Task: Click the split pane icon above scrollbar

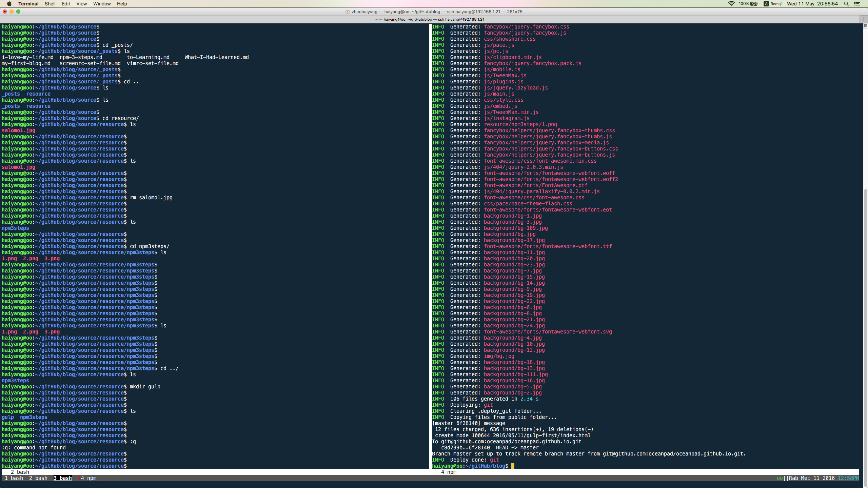Action: point(865,26)
